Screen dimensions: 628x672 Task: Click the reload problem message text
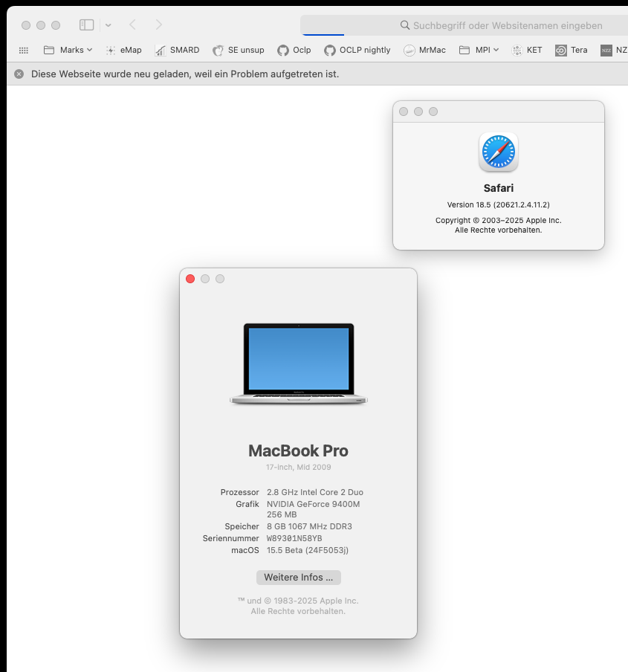click(x=185, y=74)
